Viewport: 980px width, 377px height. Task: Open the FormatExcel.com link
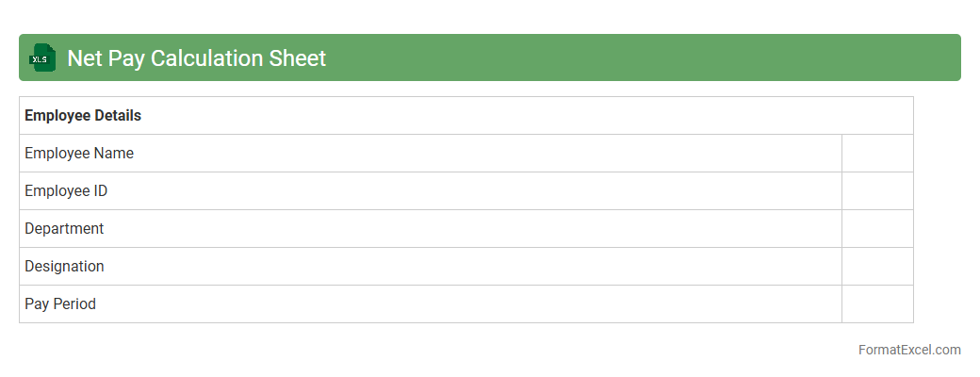point(909,350)
